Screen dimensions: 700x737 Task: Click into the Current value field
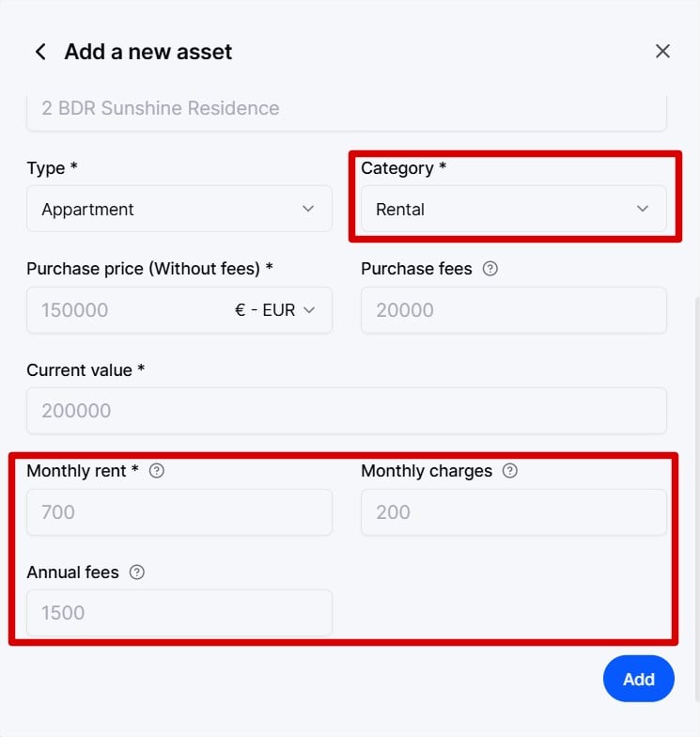pyautogui.click(x=346, y=411)
